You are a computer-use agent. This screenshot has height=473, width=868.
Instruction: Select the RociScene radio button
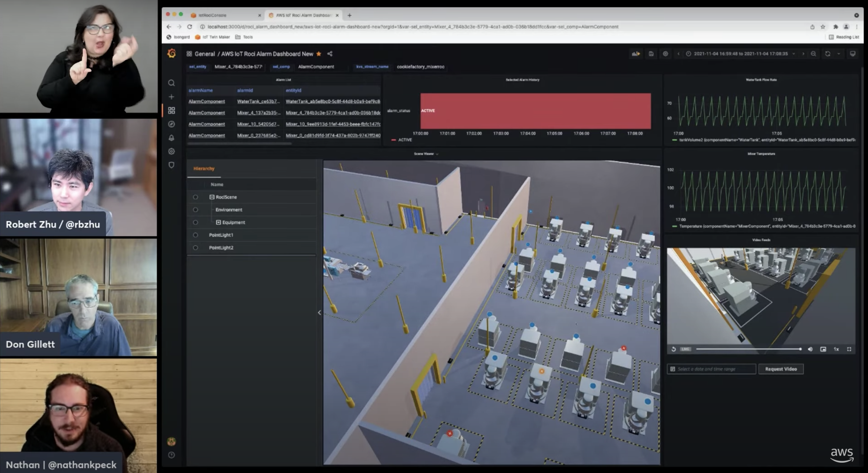(195, 197)
